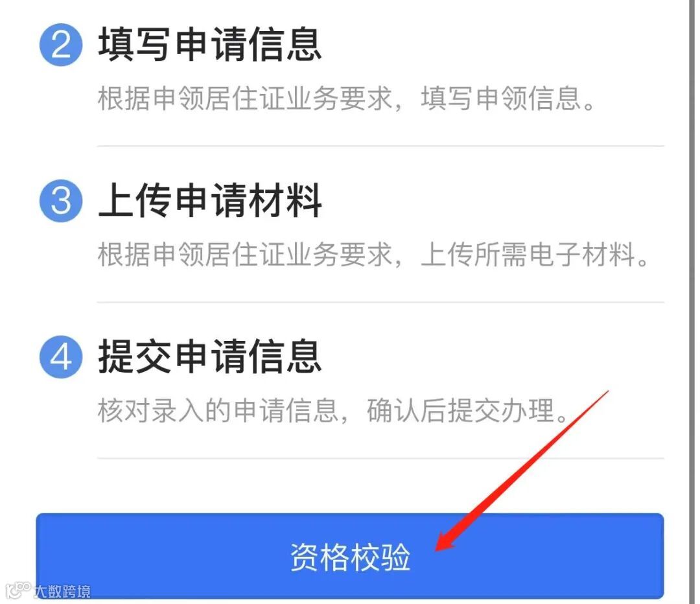
Task: Click the divider below step 2
Action: (x=380, y=146)
